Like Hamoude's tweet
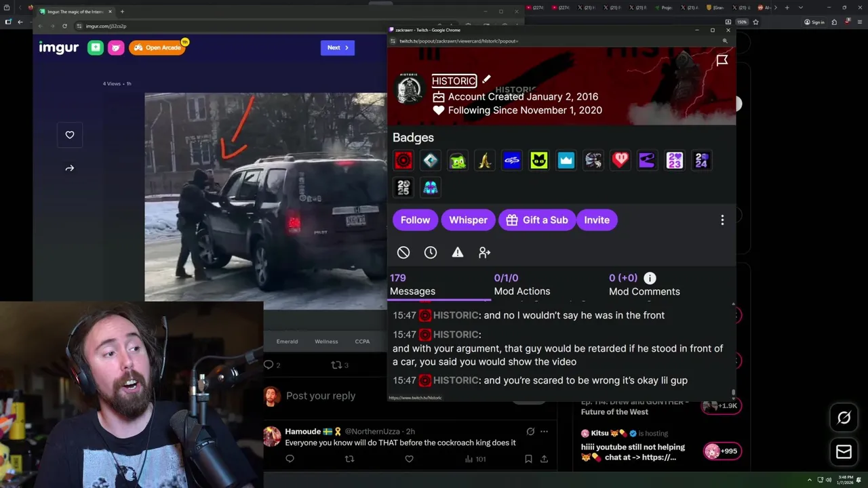 click(x=409, y=459)
